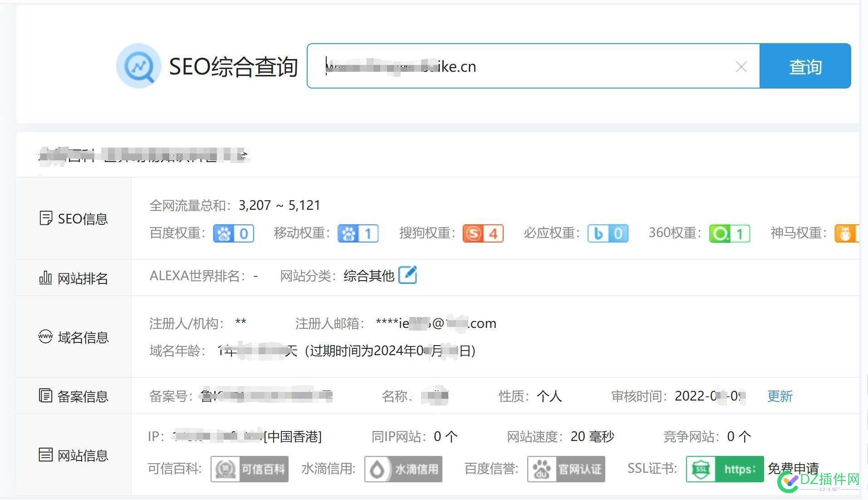Focus the domain query input field
The image size is (868, 500).
(x=533, y=66)
